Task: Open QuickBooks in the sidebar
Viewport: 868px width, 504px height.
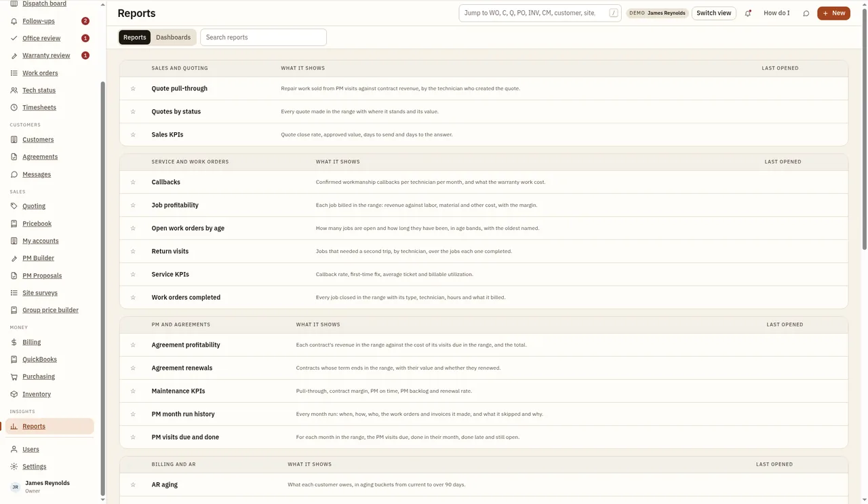Action: click(x=39, y=360)
